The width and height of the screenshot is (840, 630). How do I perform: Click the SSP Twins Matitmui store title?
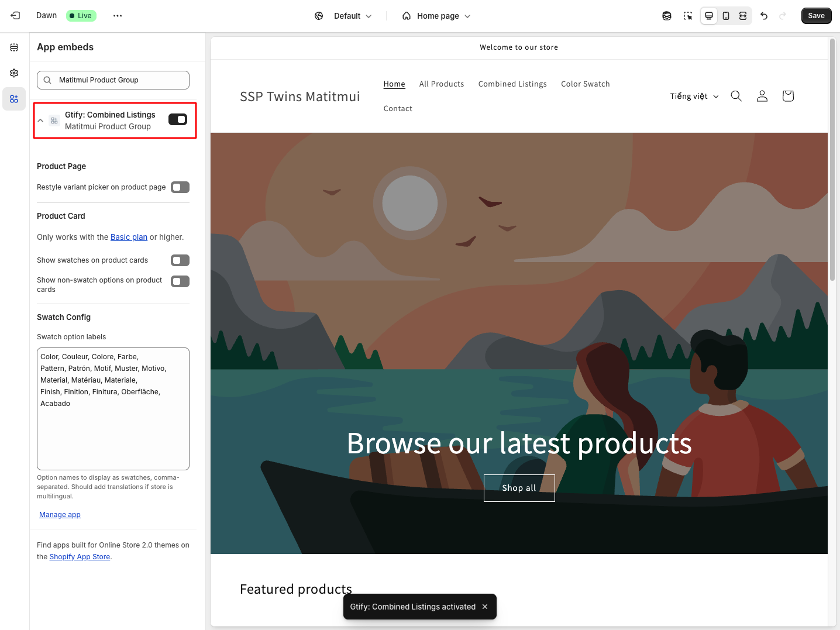[x=300, y=97]
